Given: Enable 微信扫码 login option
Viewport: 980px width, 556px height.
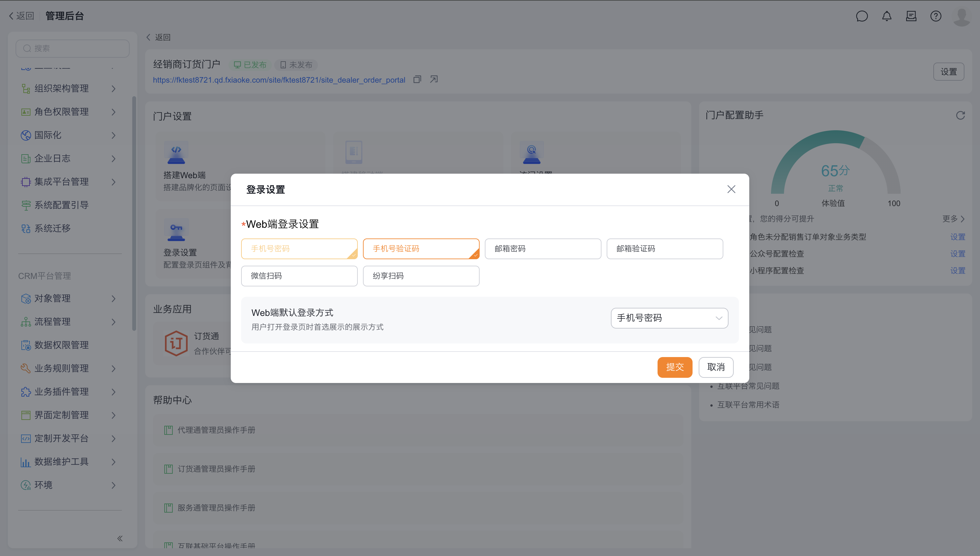Looking at the screenshot, I should coord(299,276).
